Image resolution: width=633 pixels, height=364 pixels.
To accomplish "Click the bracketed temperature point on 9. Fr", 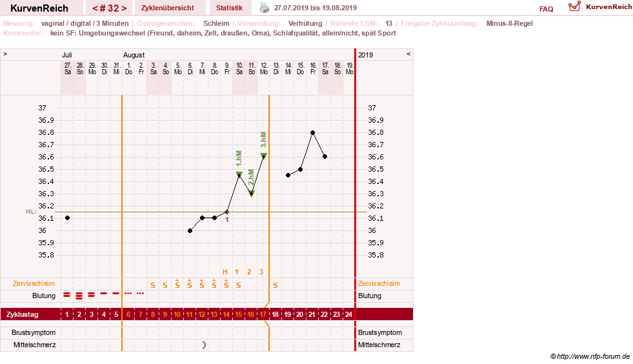I will point(227,212).
